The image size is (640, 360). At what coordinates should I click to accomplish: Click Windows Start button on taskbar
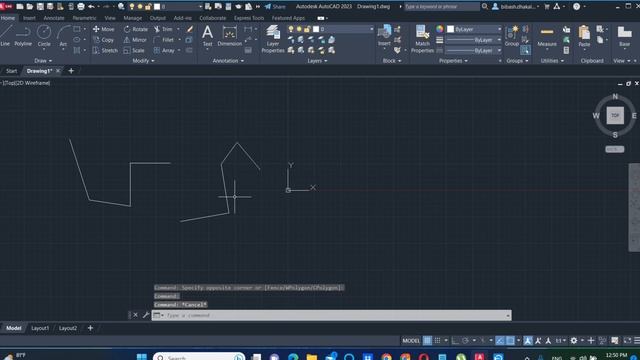tap(142, 357)
